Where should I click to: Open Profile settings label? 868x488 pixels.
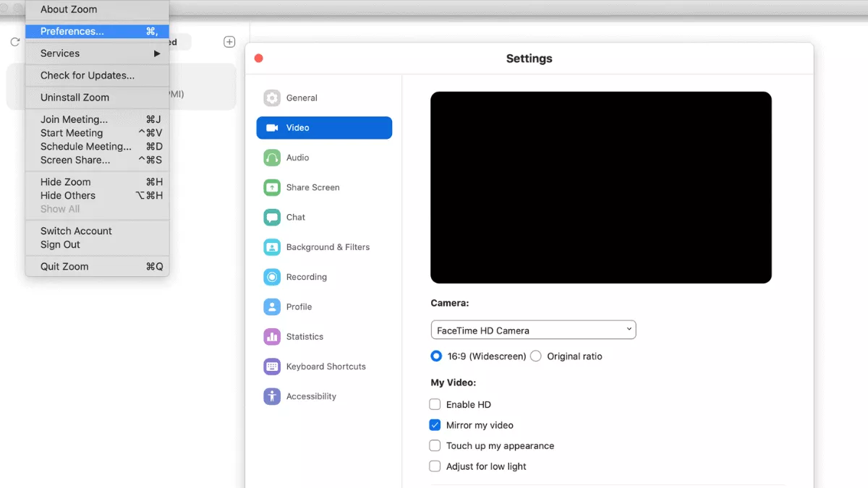click(x=299, y=307)
